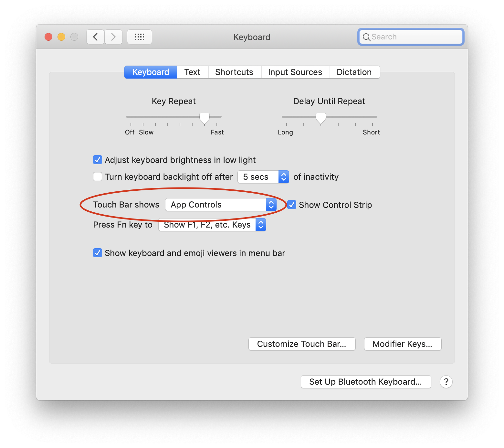
Task: Click the green zoom circle
Action: coord(74,37)
